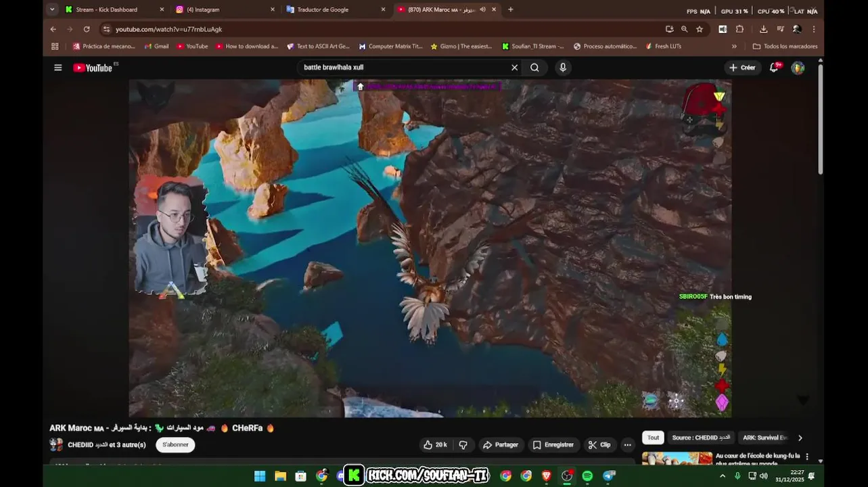Viewport: 868px width, 487px height.
Task: Show hidden system tray icons chevron
Action: pyautogui.click(x=723, y=476)
